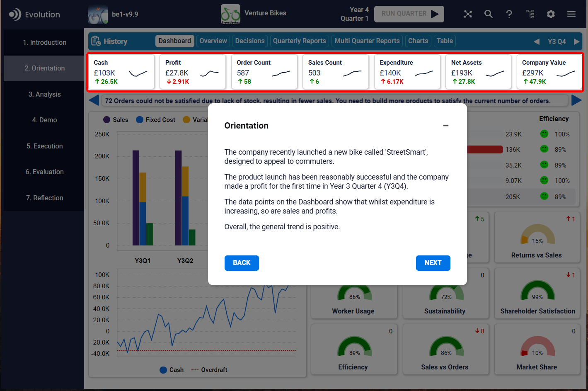Click the Evolution logo icon

click(15, 15)
